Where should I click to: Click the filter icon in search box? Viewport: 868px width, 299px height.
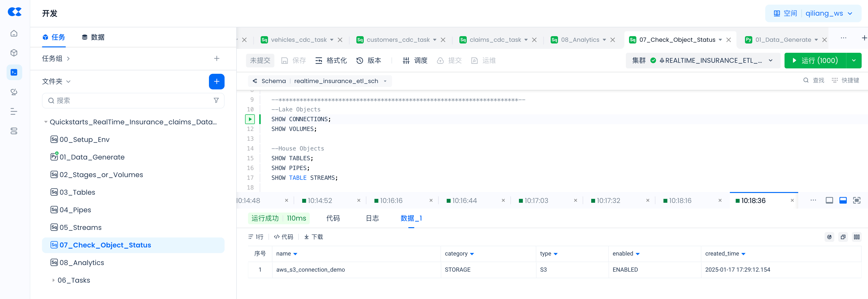point(216,100)
